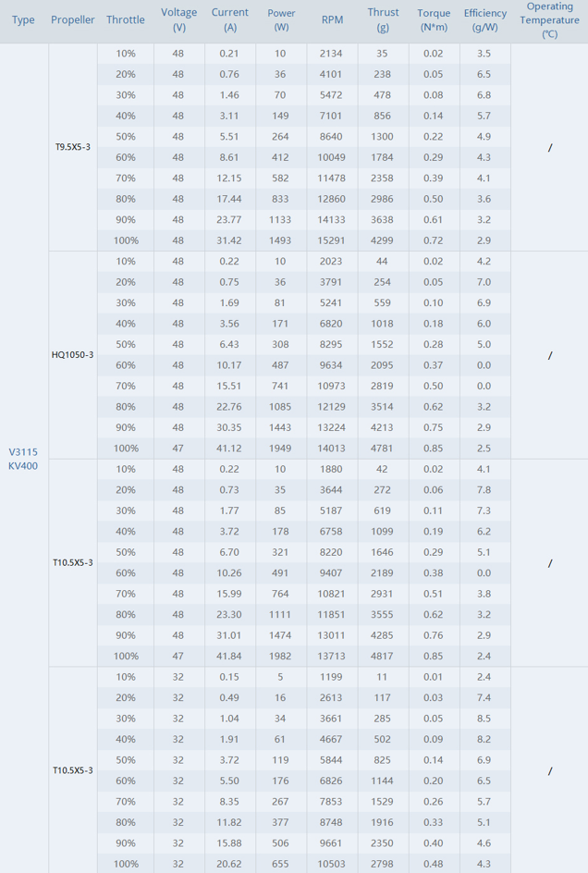Select the Current (A) column header

pyautogui.click(x=229, y=19)
